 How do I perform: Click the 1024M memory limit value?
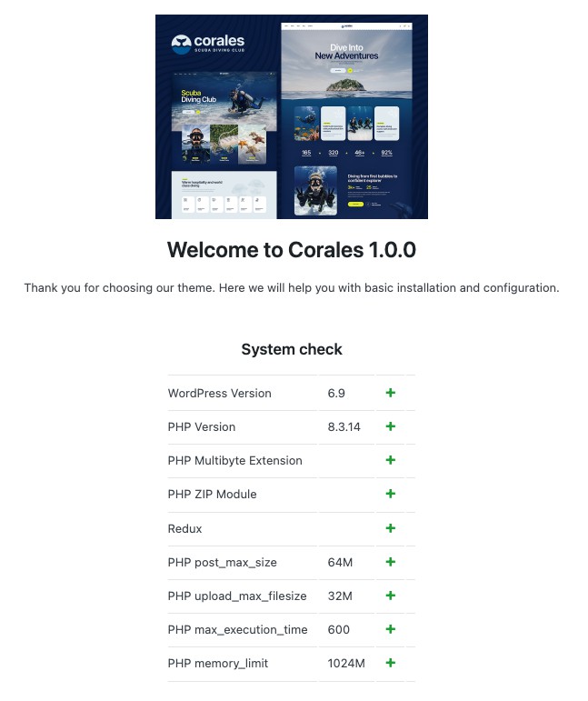coord(346,664)
